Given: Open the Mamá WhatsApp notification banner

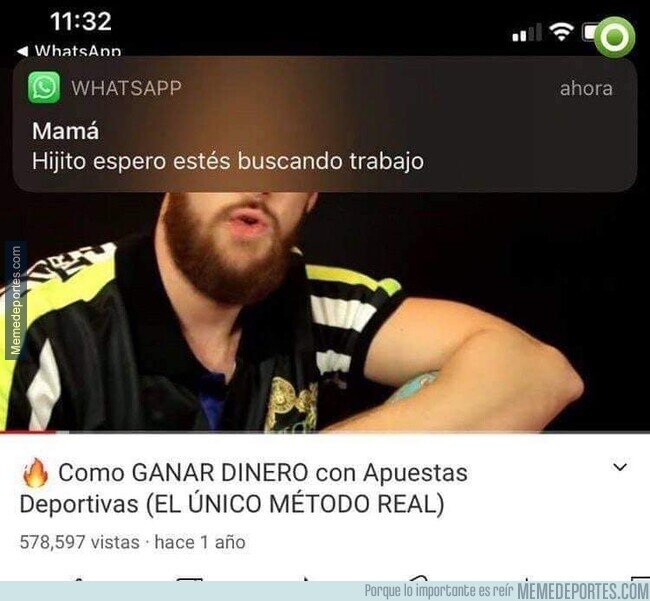Looking at the screenshot, I should coord(325,125).
